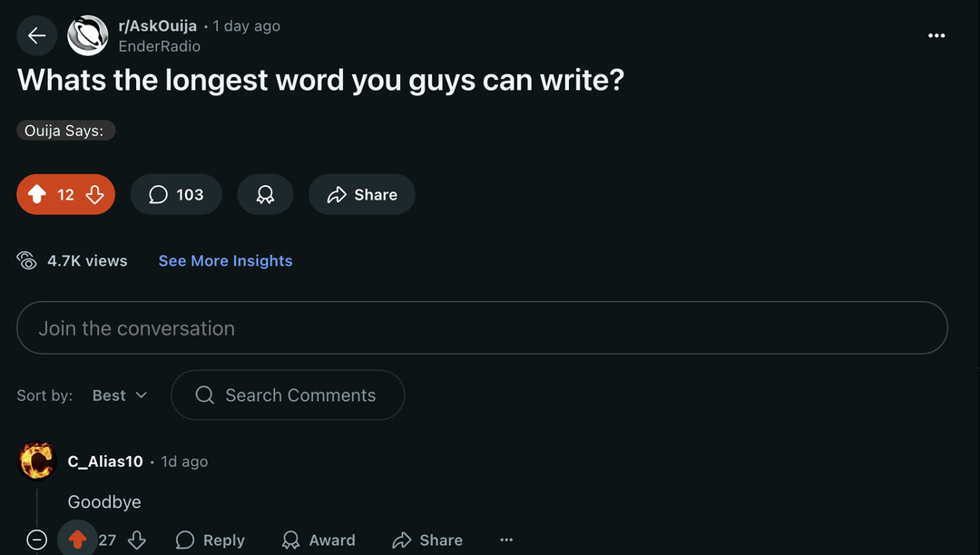Go back using the arrow button
The image size is (980, 555).
tap(36, 35)
